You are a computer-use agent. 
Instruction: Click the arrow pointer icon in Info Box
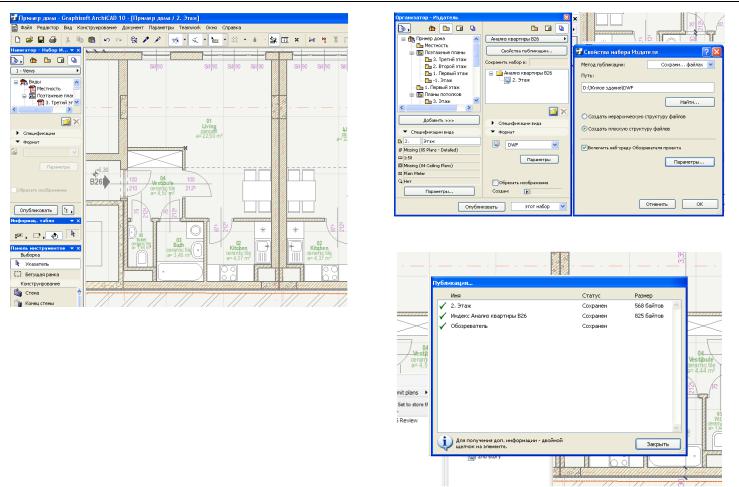pos(73,234)
